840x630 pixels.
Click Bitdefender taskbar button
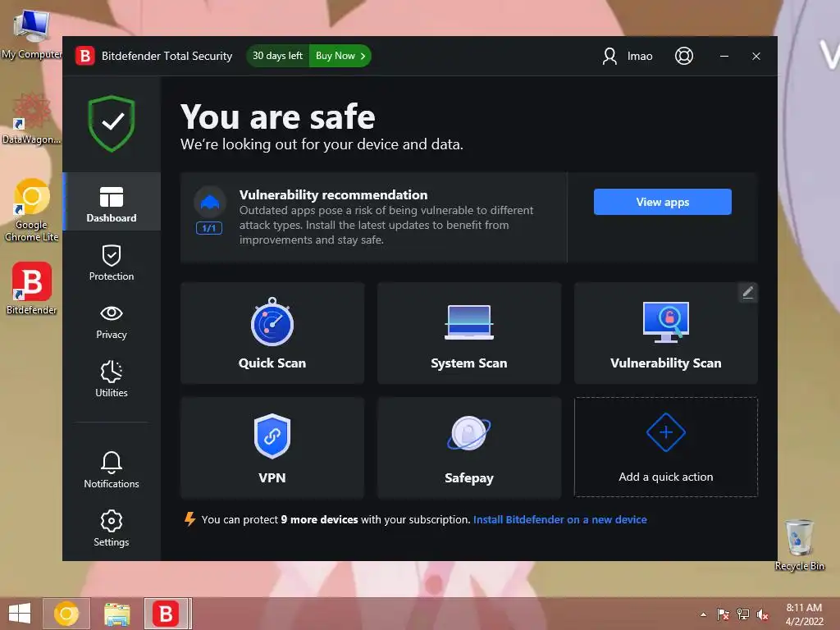coord(167,614)
